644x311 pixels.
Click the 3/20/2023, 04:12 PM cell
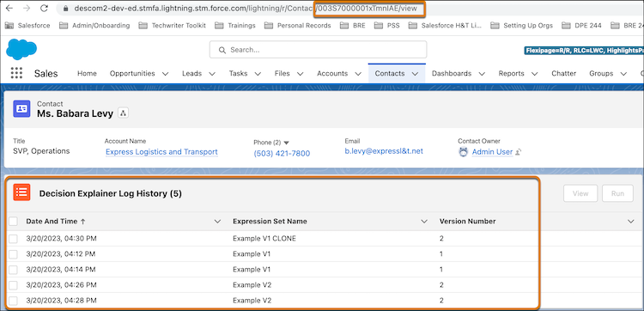[61, 254]
